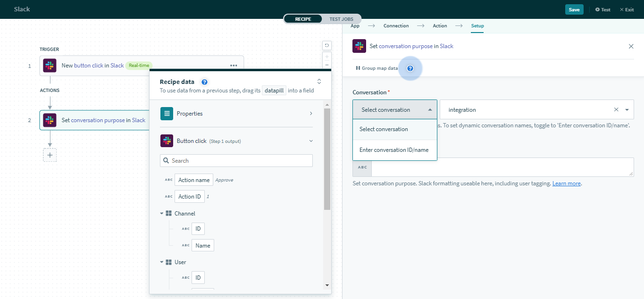
Task: Close the Set conversation purpose panel
Action: 631,46
